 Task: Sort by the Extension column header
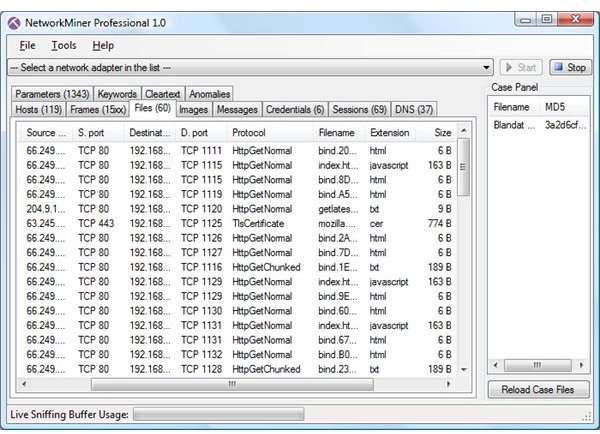(390, 133)
